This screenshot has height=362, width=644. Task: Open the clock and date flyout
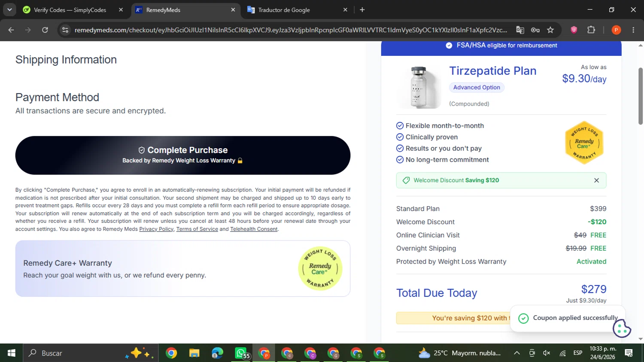(x=603, y=353)
